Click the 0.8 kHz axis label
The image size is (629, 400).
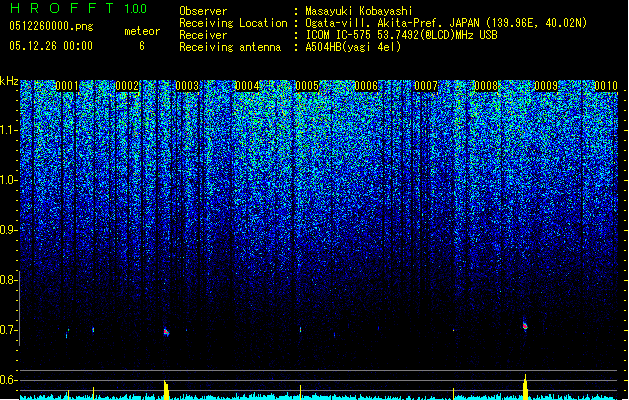tap(8, 280)
